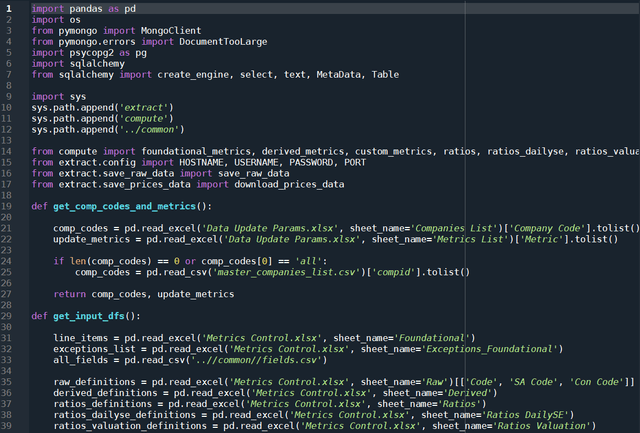Screen dimensions: 640x433
Task: Click the 'Foundational' sheet name string
Action: pyautogui.click(x=432, y=338)
